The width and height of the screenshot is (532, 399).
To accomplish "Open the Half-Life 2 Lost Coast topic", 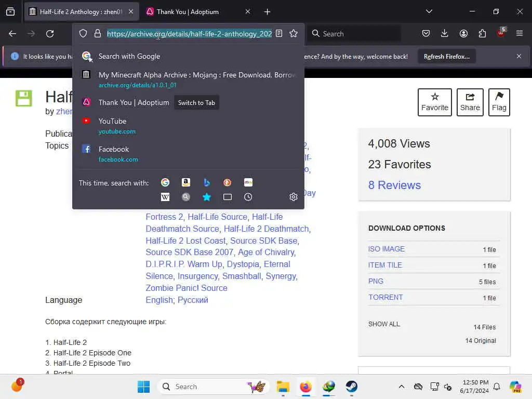I will (185, 241).
